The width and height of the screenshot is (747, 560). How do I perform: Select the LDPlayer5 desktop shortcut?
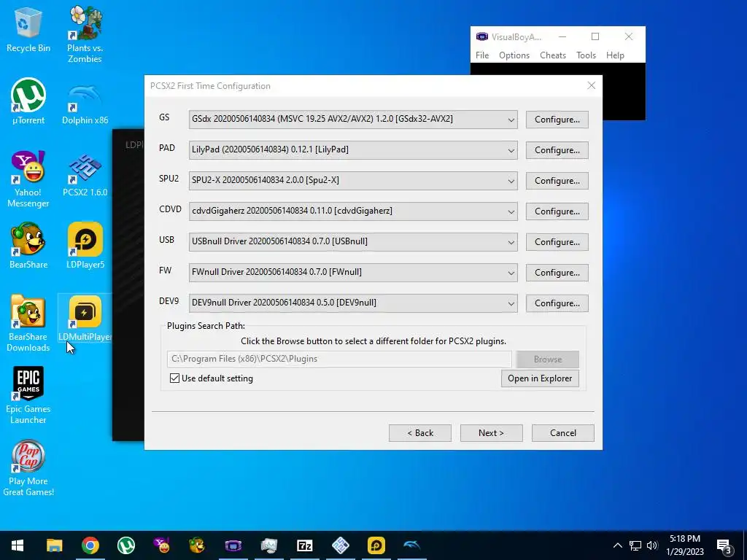tap(85, 246)
